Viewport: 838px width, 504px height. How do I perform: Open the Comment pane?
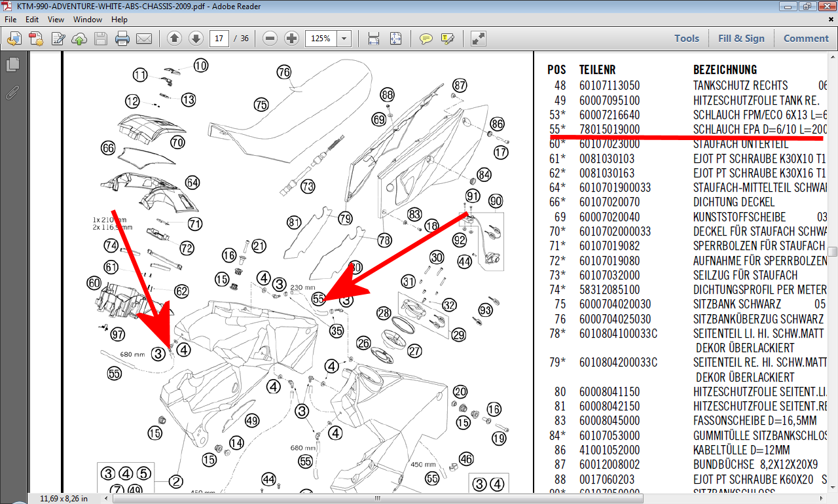806,39
